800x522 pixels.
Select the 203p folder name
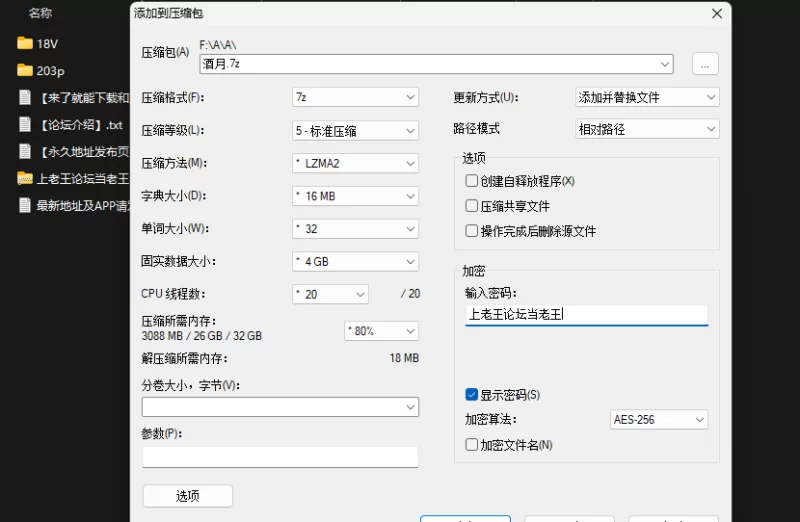tap(51, 71)
